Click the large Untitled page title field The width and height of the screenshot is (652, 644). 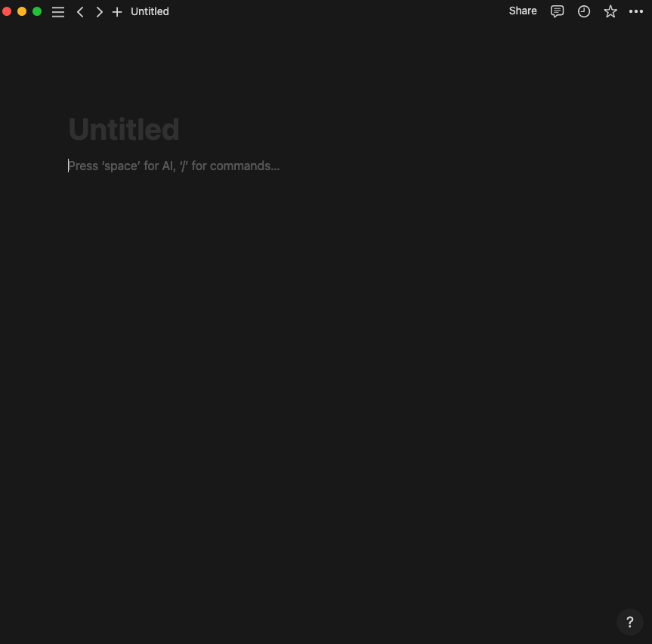[124, 129]
